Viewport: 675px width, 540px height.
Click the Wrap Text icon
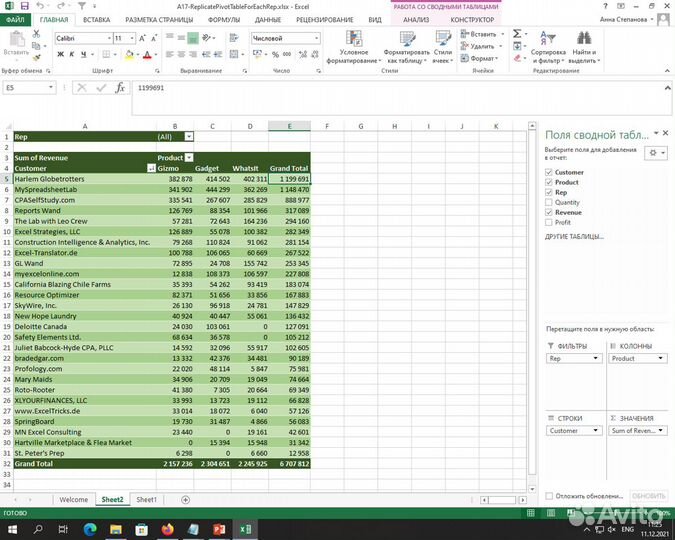[x=234, y=38]
